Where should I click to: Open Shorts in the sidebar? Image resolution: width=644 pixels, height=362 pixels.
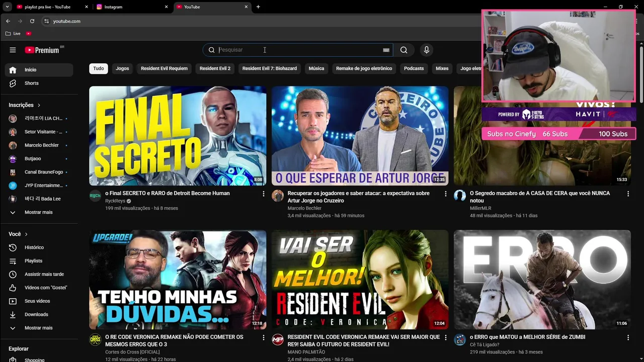39,83
